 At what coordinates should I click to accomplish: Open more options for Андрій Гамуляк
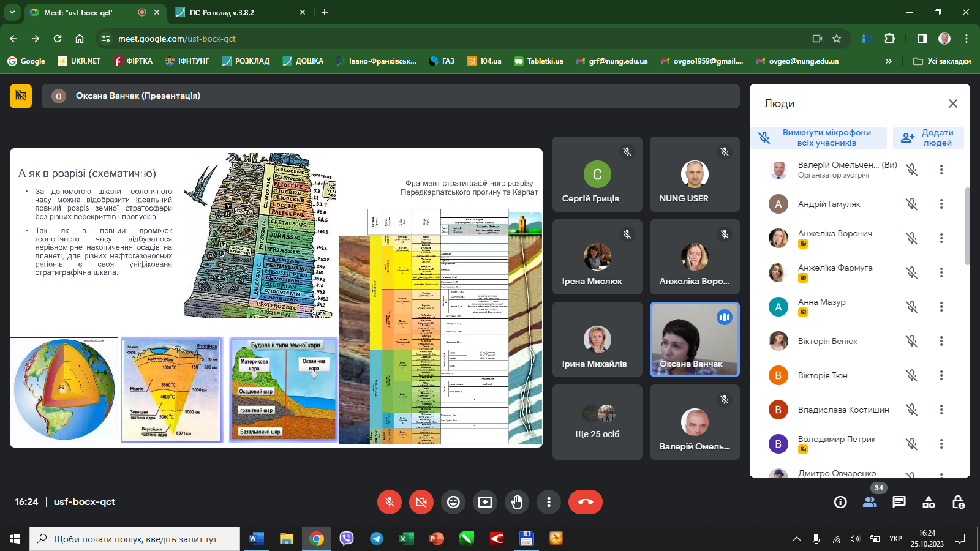click(941, 204)
